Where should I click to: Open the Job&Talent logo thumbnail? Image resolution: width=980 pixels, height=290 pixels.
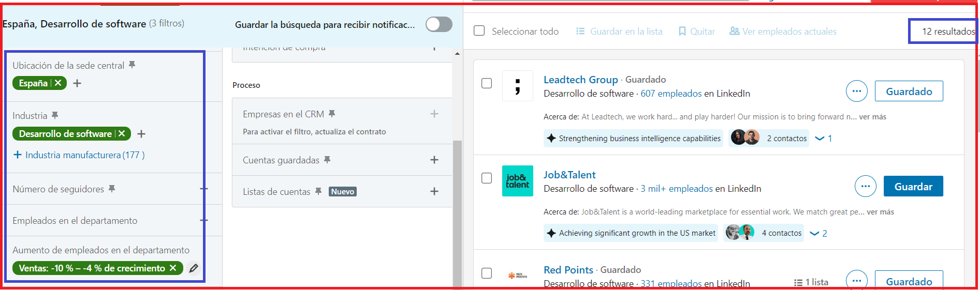click(x=518, y=181)
